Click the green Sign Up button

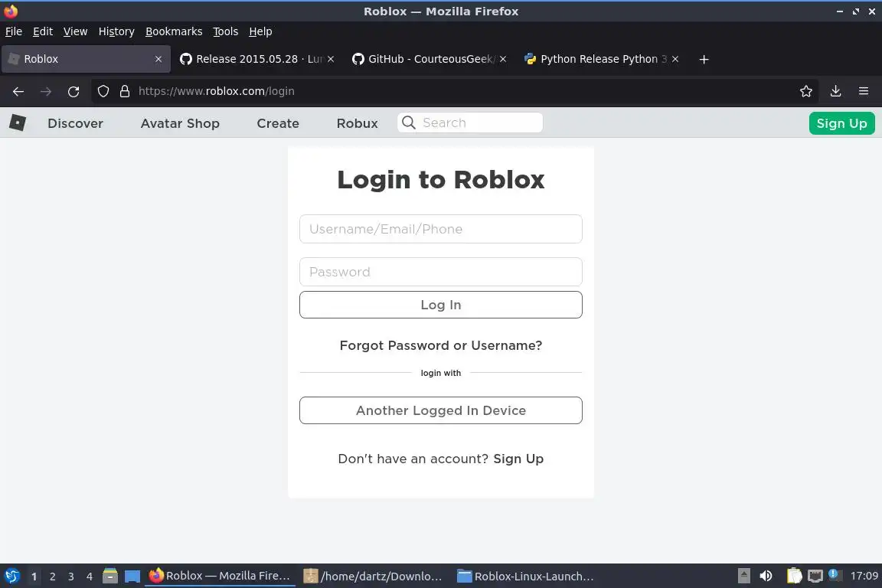[841, 123]
